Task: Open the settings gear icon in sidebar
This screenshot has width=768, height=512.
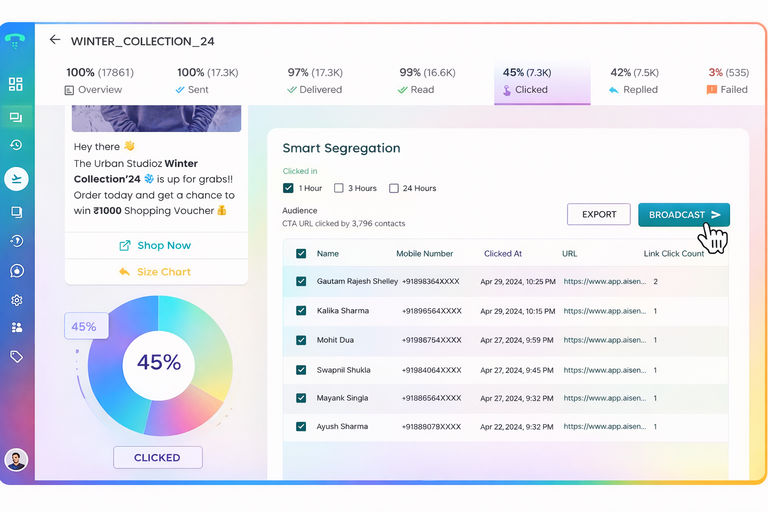Action: tap(16, 300)
